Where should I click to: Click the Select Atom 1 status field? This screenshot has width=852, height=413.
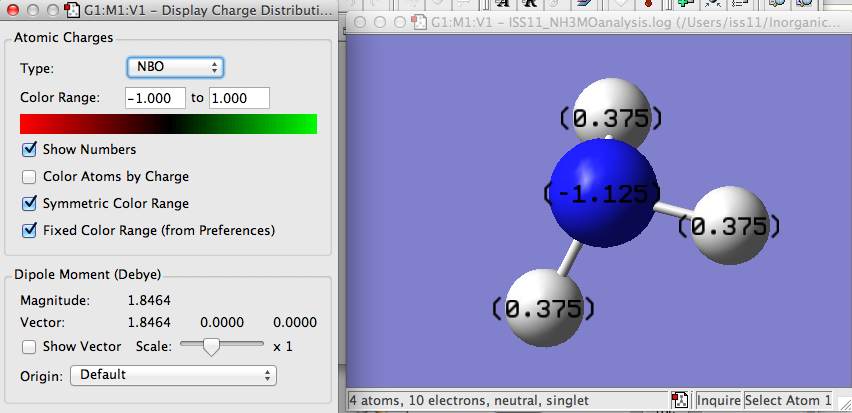pyautogui.click(x=788, y=401)
